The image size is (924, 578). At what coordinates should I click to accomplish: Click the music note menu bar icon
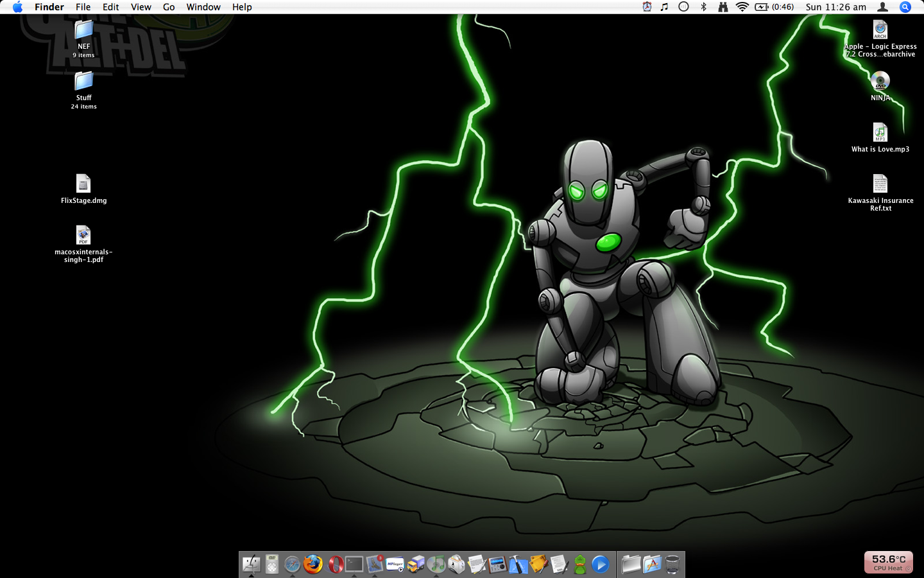[x=665, y=7]
